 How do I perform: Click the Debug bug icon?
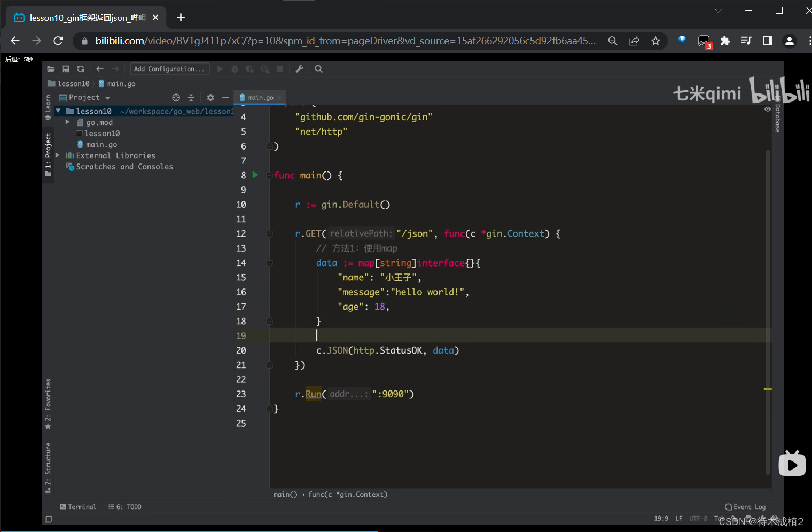click(235, 69)
